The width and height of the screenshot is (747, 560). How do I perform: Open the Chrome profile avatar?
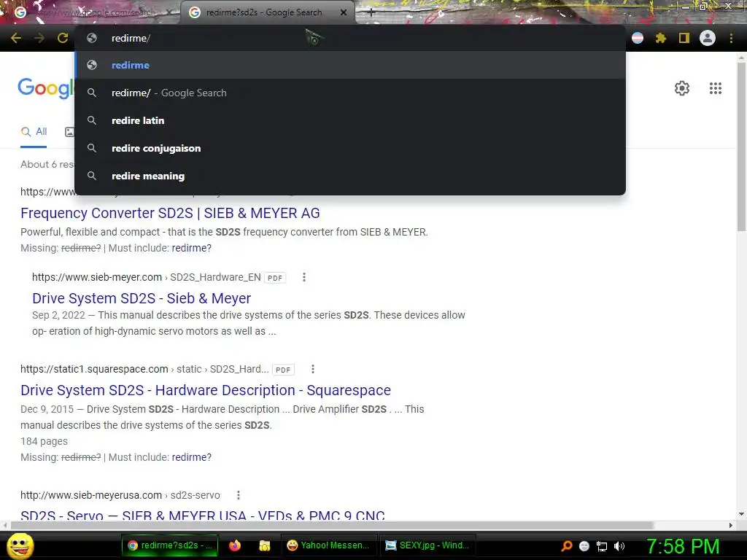coord(708,38)
